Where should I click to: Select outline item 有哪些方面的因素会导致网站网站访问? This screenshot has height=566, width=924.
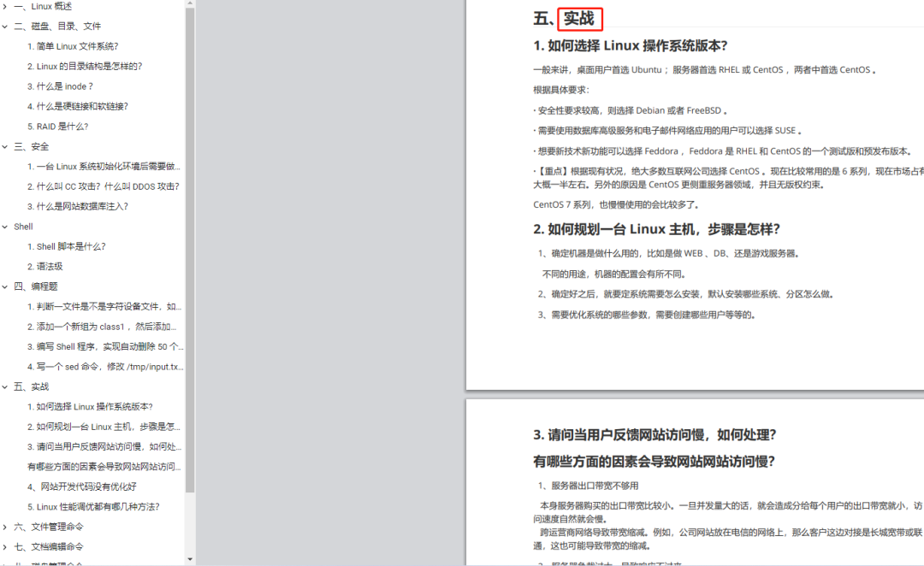pos(104,467)
